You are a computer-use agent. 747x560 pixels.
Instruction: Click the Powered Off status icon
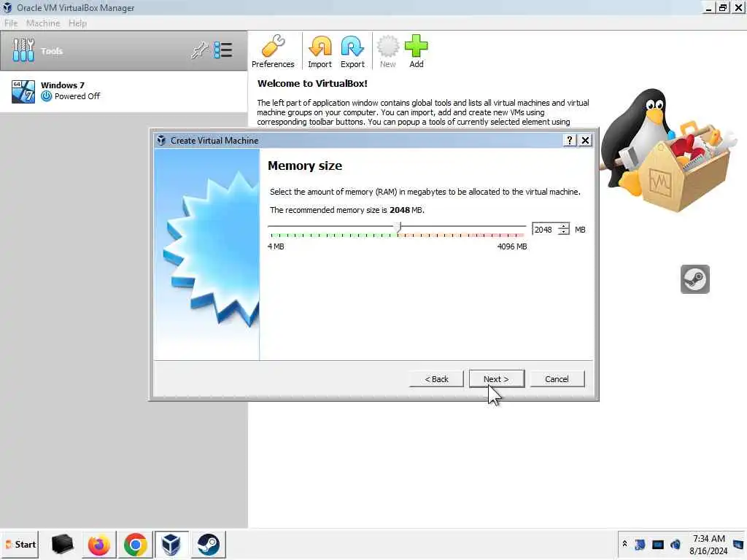[x=46, y=96]
